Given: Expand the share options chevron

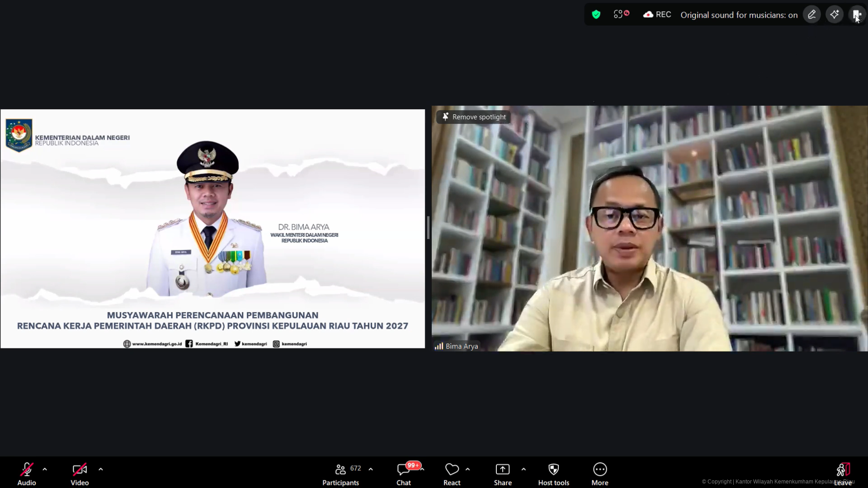Looking at the screenshot, I should coord(524,469).
